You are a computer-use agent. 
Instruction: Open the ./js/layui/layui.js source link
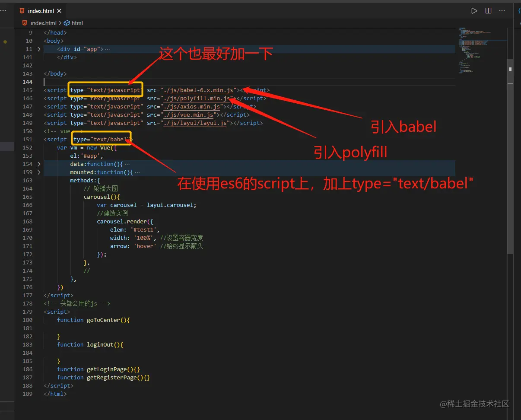[x=195, y=123]
